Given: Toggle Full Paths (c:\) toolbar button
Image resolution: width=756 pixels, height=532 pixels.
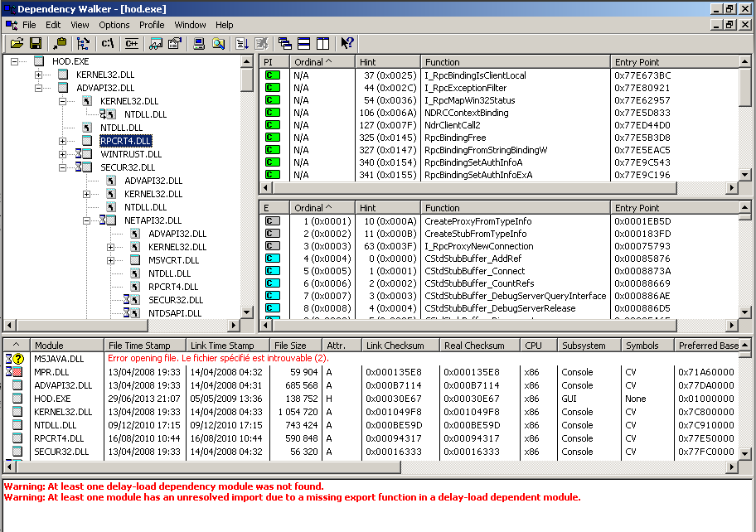Looking at the screenshot, I should pyautogui.click(x=108, y=43).
